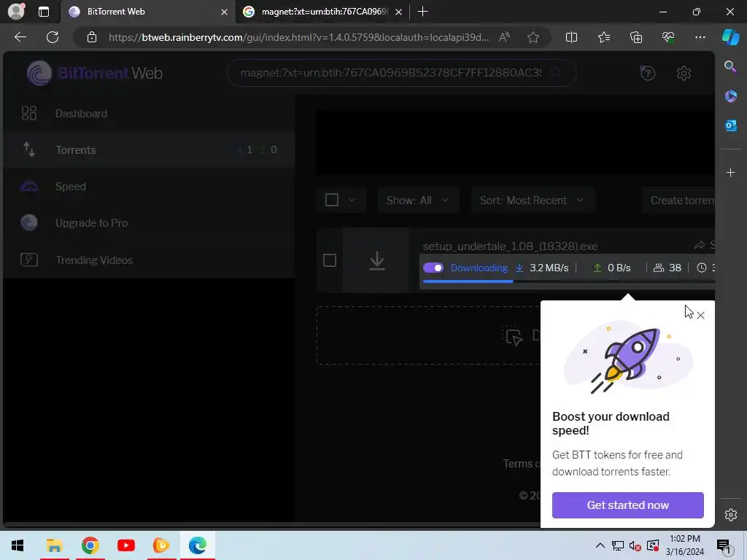
Task: Click the Get started now button
Action: coord(628,505)
